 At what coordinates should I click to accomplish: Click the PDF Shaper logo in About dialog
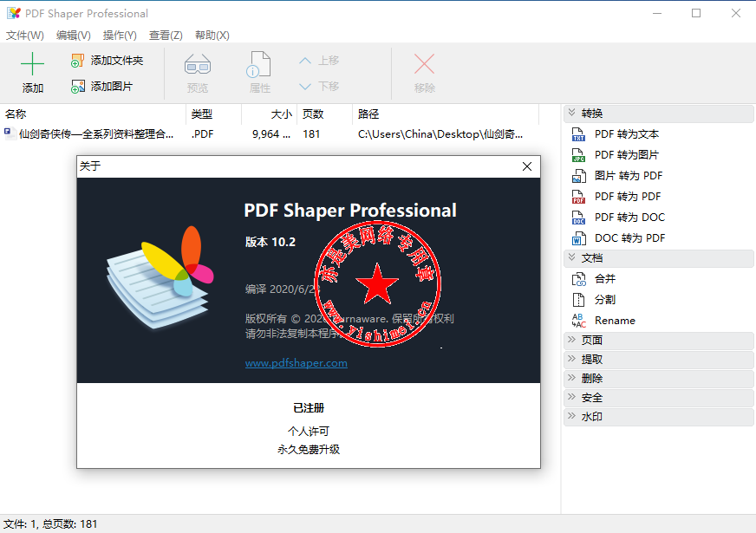160,278
